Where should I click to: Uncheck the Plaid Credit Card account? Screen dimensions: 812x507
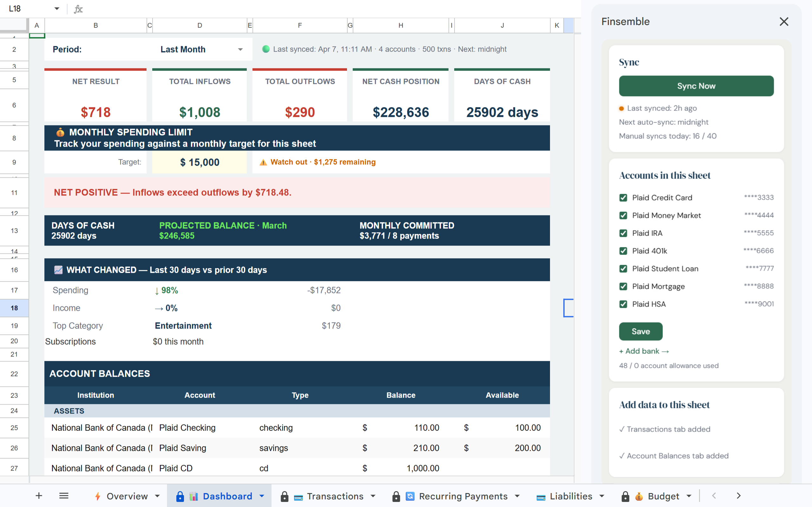coord(623,197)
